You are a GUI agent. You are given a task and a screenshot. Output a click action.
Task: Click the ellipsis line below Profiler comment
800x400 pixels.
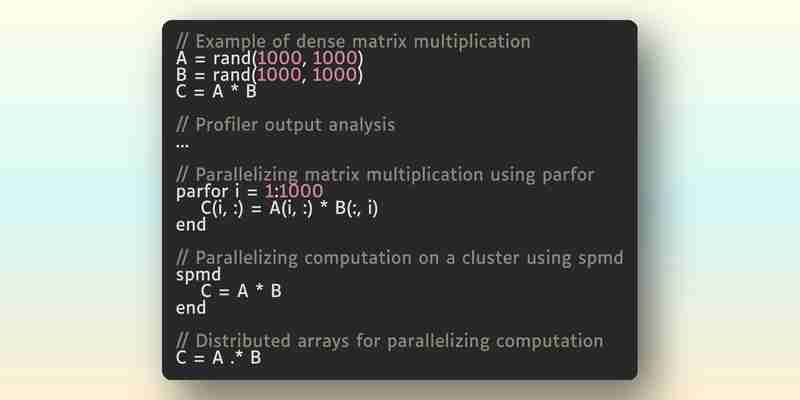coord(182,146)
